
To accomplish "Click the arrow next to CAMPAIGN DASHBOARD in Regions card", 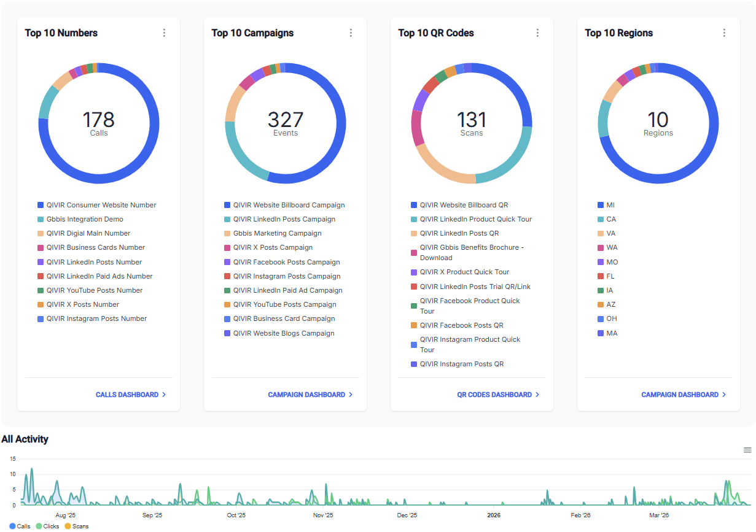I will tap(725, 395).
